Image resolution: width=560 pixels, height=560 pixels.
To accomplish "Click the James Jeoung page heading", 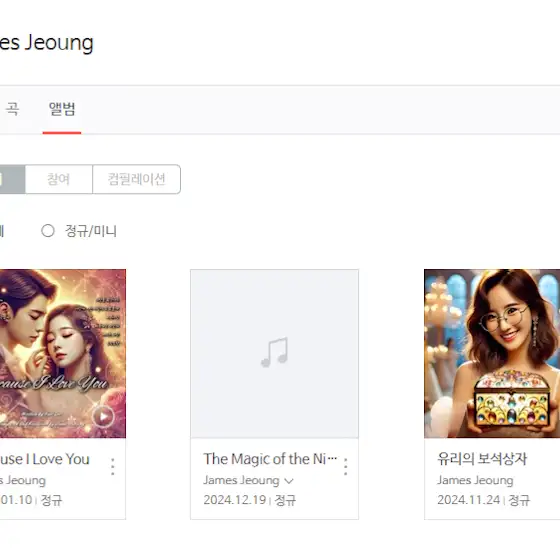I will 46,43.
